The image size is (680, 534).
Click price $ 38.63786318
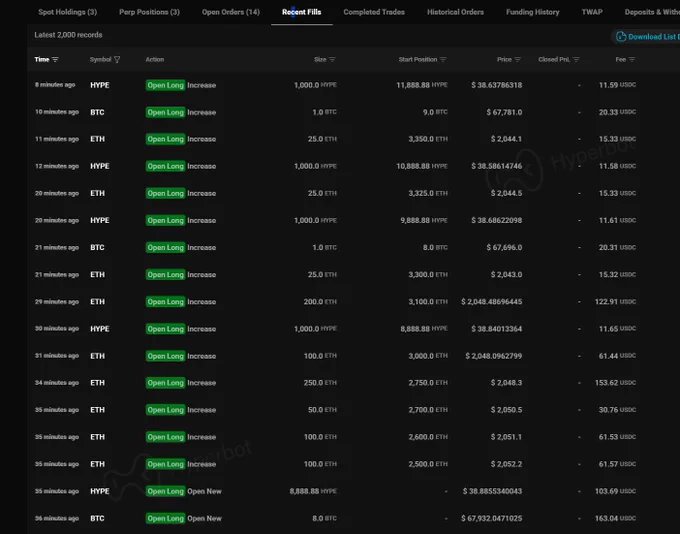pos(497,85)
